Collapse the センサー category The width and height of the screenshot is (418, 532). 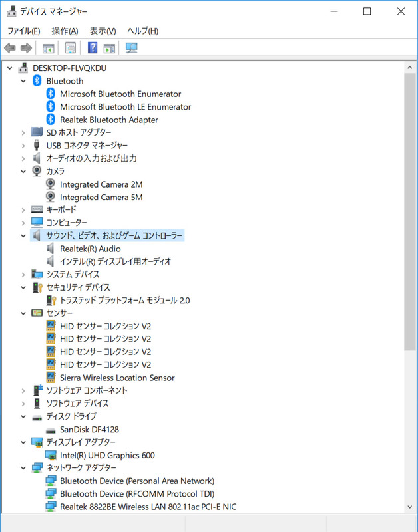[23, 313]
